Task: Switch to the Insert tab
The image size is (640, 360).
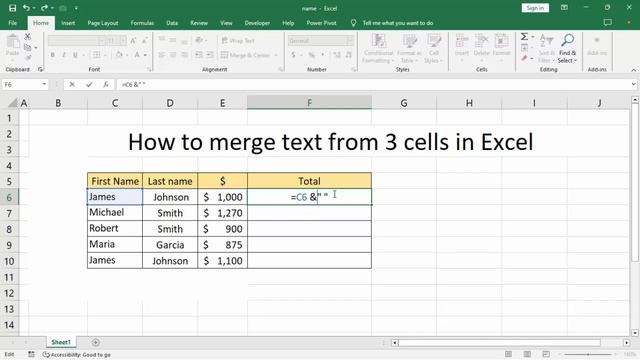Action: pos(68,23)
